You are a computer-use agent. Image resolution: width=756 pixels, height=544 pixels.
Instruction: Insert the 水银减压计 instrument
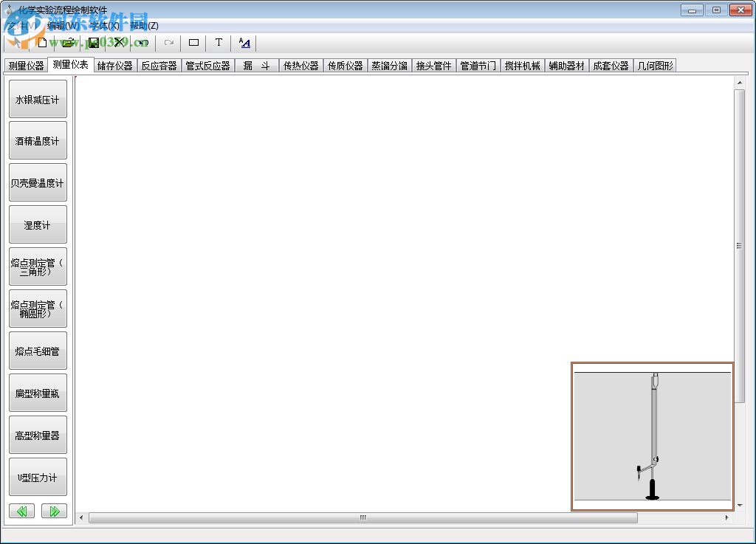pos(38,99)
